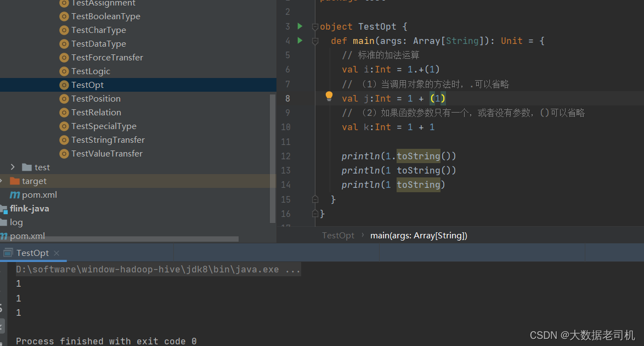Click the TestForceTransfer object icon
The width and height of the screenshot is (644, 346).
click(x=64, y=58)
